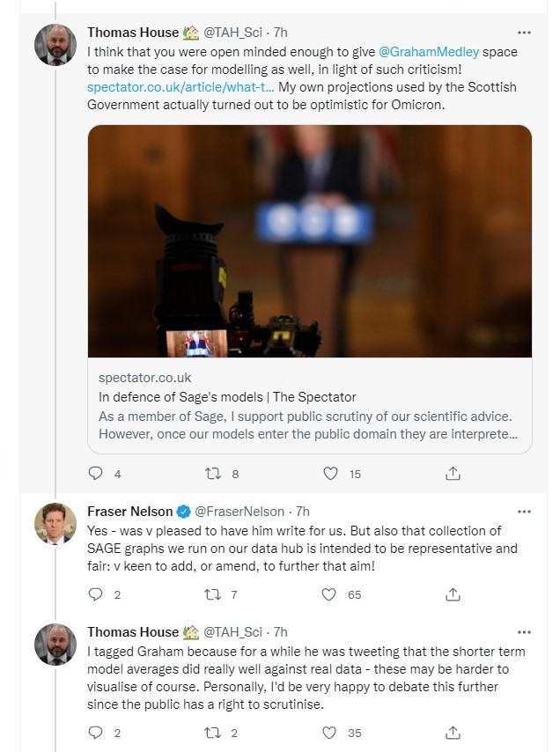Like the tweet with 35 likes
The height and width of the screenshot is (752, 560).
pos(331,732)
